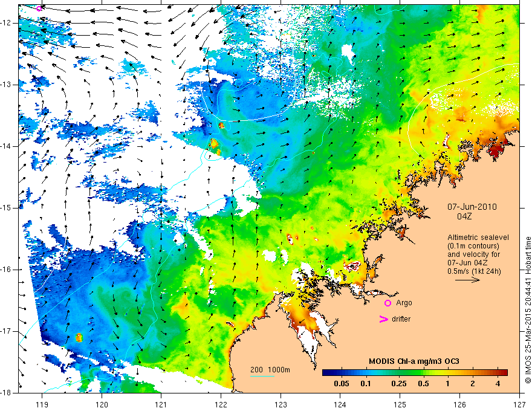Viewport: 532px width, 411px height.
Task: Click the colorbar tick value '4'
Action: 498,384
